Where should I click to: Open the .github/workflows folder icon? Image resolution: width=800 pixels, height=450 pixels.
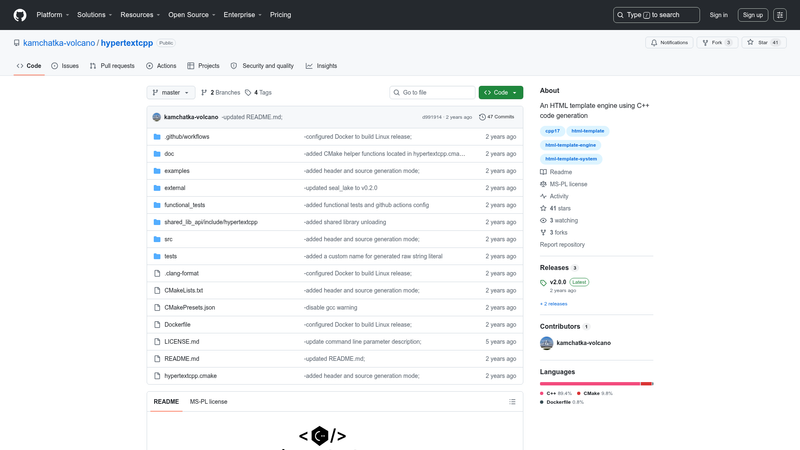157,137
